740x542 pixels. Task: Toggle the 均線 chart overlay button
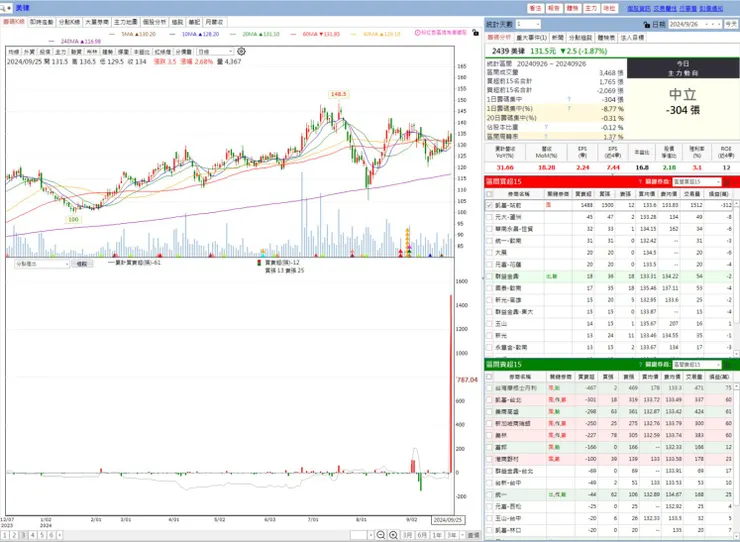click(14, 51)
